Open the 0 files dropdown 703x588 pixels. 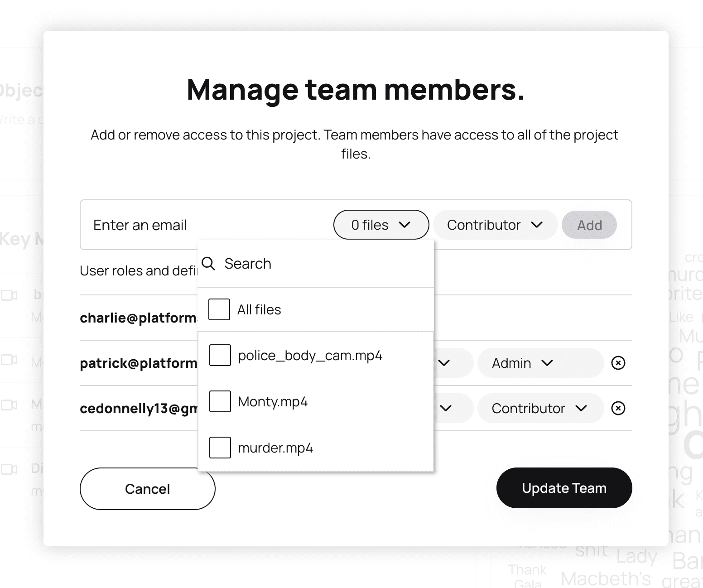point(381,225)
